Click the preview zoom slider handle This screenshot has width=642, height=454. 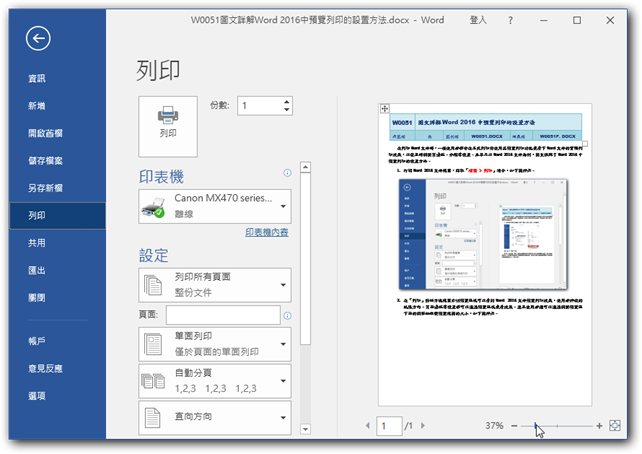tap(536, 426)
